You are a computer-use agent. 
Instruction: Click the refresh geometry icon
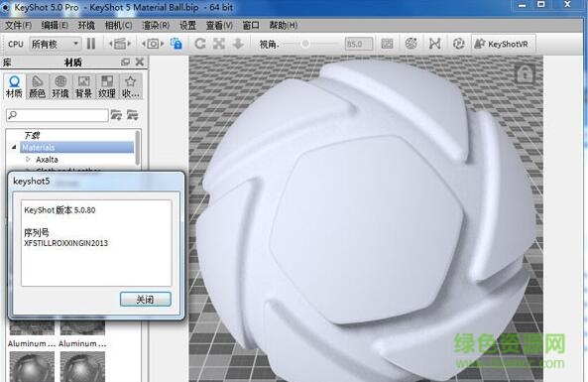pos(458,44)
